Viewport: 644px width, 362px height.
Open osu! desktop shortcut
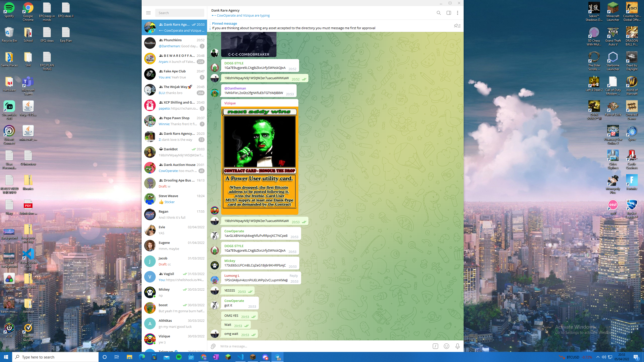pos(613,207)
